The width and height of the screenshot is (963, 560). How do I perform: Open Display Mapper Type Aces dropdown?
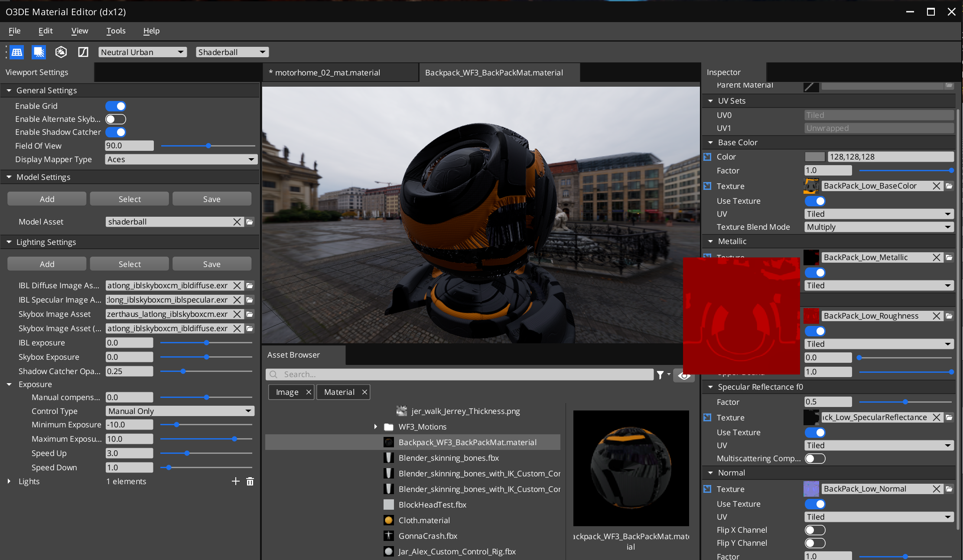[x=181, y=160]
